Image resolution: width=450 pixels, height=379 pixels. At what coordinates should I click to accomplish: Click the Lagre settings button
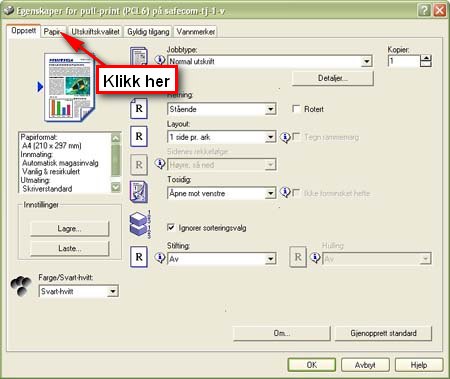click(x=69, y=229)
